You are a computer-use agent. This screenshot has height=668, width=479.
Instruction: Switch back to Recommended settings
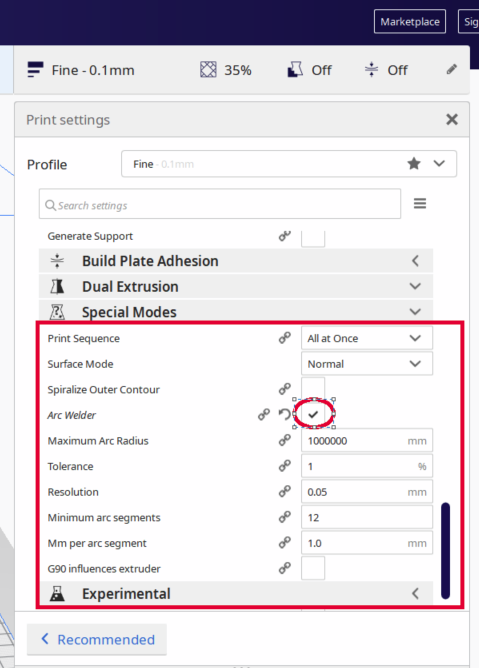tap(97, 639)
